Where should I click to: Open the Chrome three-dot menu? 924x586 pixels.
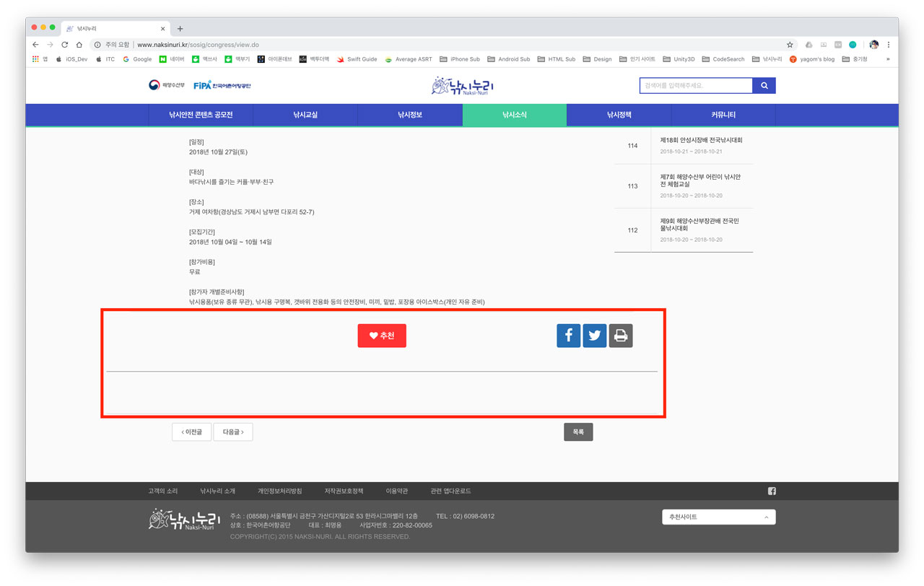pyautogui.click(x=889, y=45)
